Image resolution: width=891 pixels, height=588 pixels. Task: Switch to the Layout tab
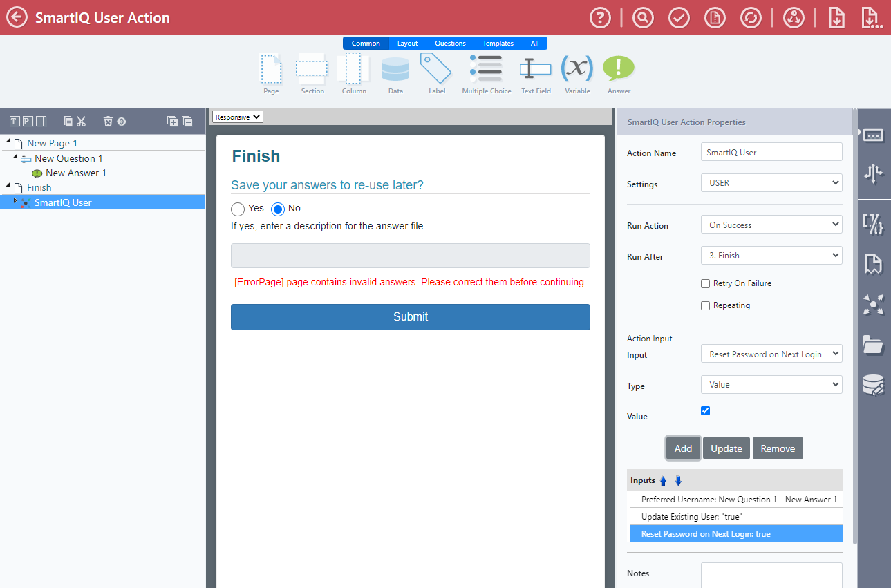click(407, 44)
